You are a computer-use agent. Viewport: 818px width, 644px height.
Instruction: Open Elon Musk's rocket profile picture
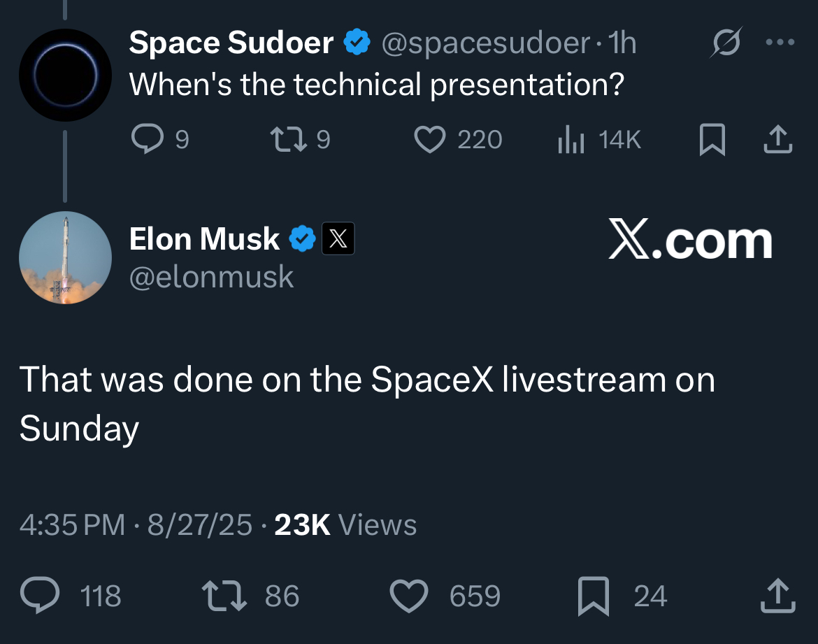(65, 257)
